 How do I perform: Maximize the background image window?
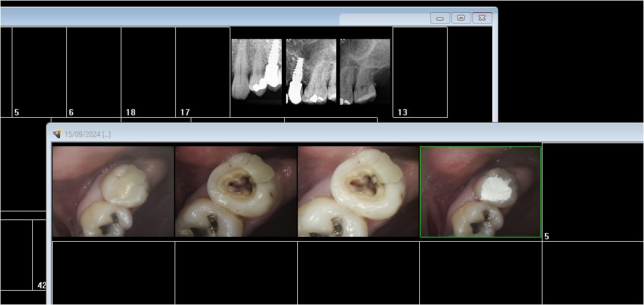coord(461,19)
